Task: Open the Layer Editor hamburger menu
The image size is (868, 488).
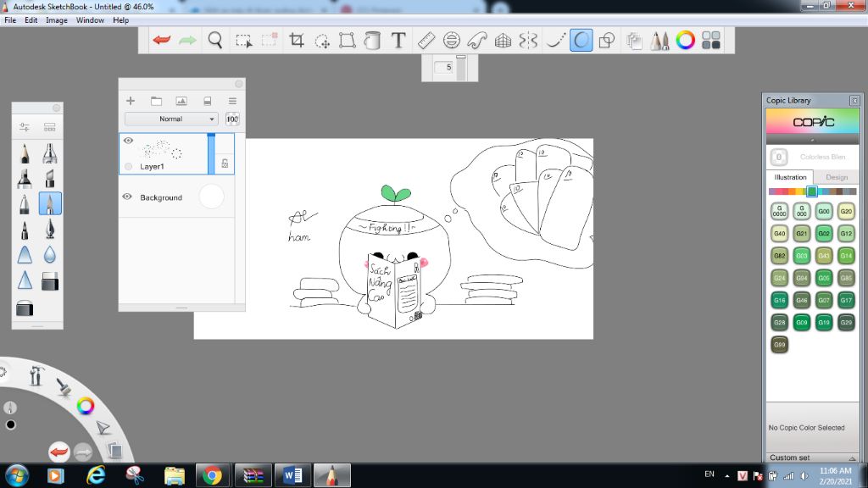Action: [x=232, y=101]
